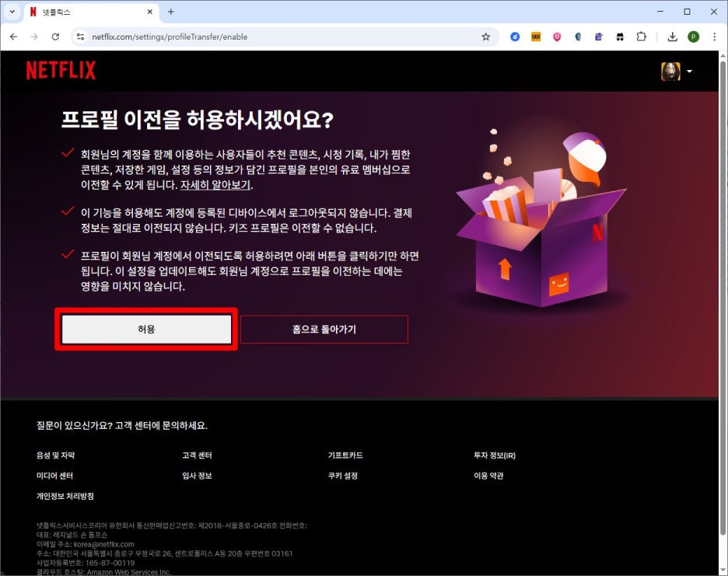Open the 투자 정보(IR) footer link
Screen dimensions: 728x576
coord(495,456)
